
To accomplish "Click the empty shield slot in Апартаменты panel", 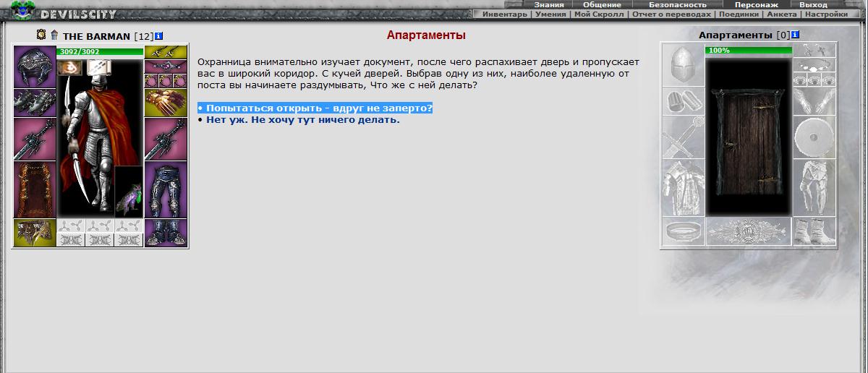I will tap(814, 137).
